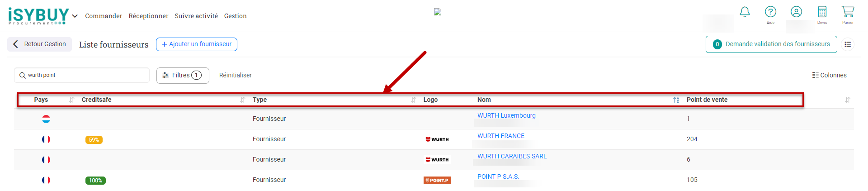Image resolution: width=868 pixels, height=191 pixels.
Task: Open WURTH FRANCE supplier link
Action: tap(501, 136)
